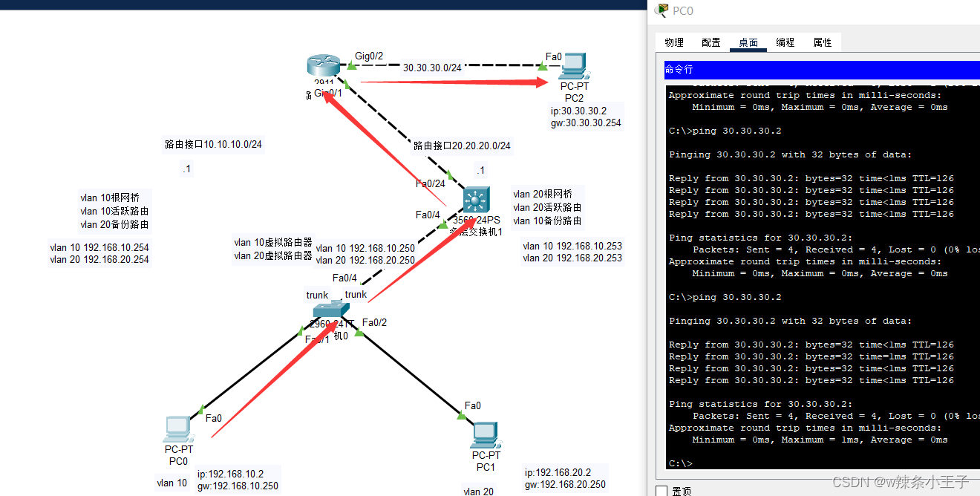The height and width of the screenshot is (496, 980).
Task: Toggle the 置顶 checkbox
Action: tap(661, 491)
